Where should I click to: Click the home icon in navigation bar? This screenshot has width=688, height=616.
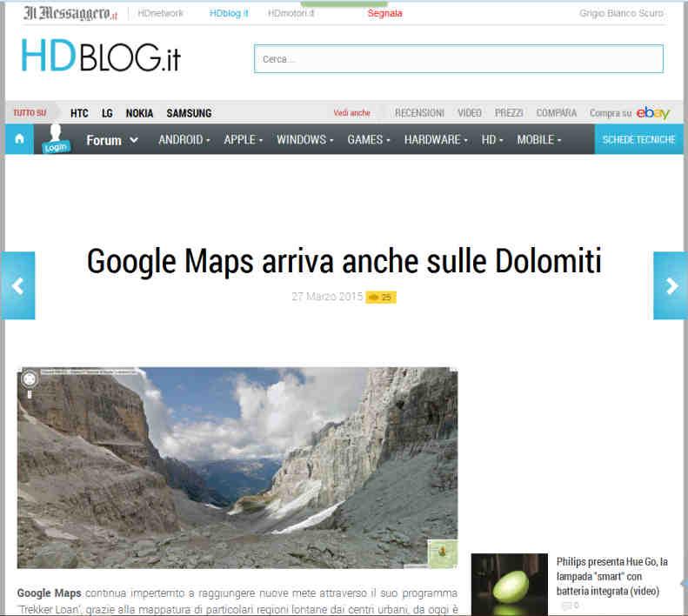[19, 139]
